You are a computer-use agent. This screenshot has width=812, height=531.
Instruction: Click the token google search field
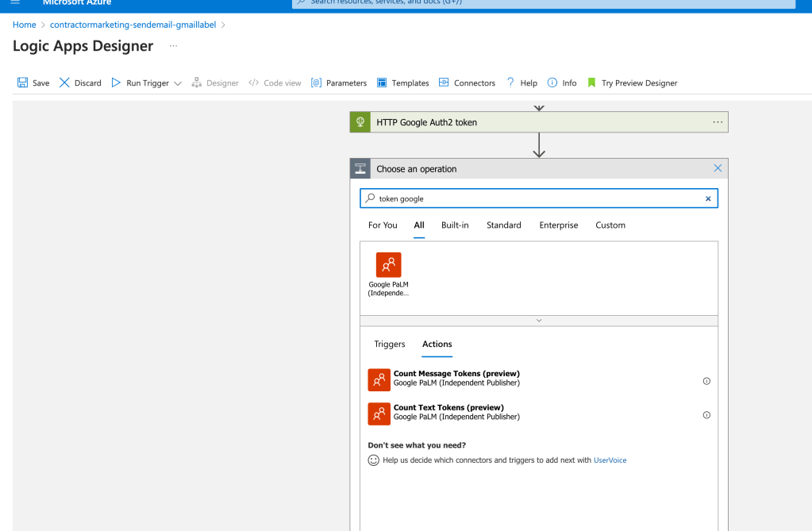(x=539, y=198)
